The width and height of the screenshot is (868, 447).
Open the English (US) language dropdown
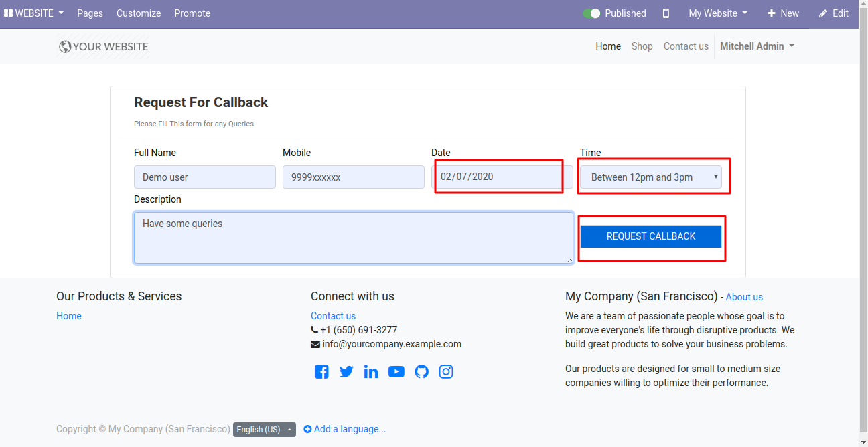pyautogui.click(x=264, y=429)
